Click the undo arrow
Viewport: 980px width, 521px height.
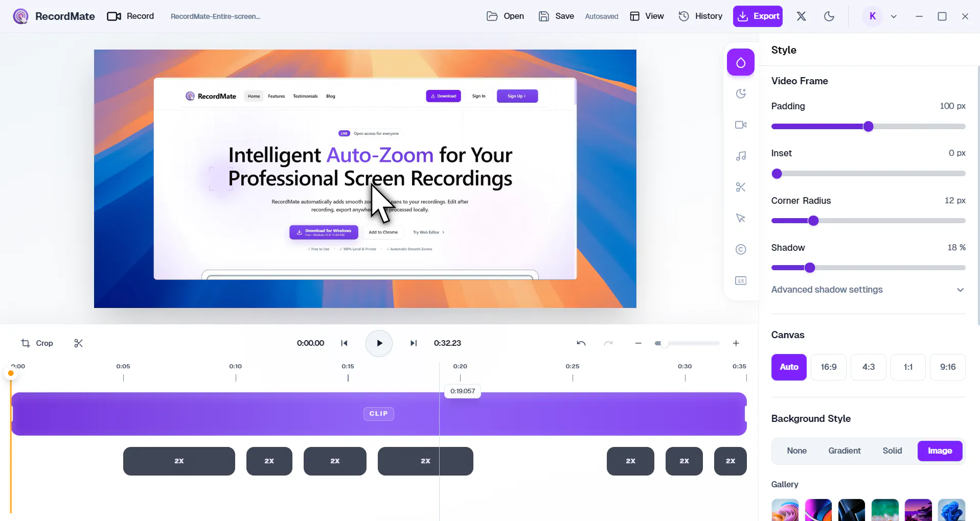pos(581,343)
